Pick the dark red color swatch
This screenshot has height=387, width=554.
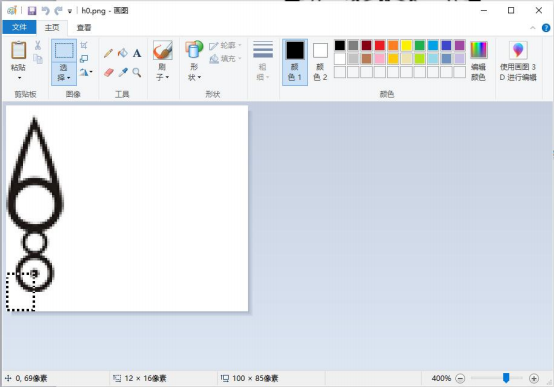pos(366,45)
